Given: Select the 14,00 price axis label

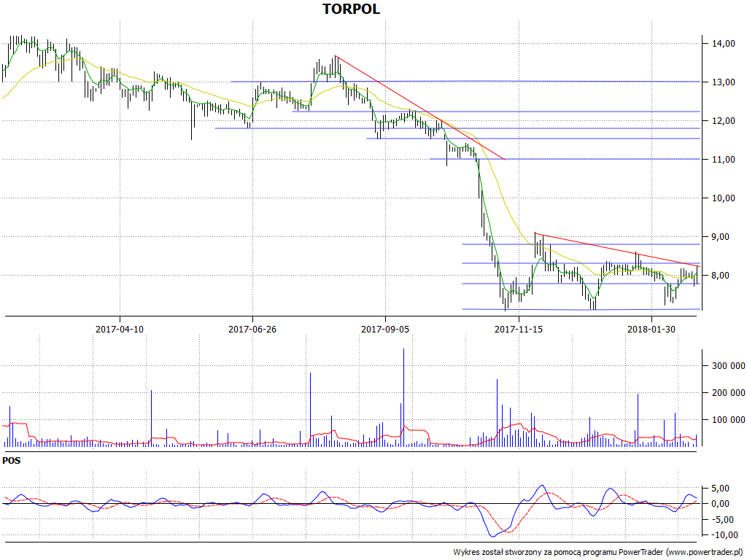Looking at the screenshot, I should pos(723,44).
